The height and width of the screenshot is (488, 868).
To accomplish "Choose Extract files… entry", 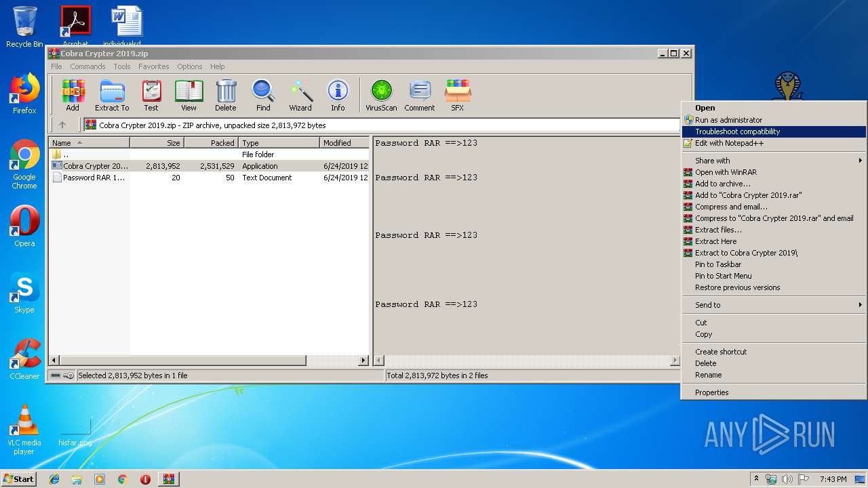I will [x=774, y=230].
